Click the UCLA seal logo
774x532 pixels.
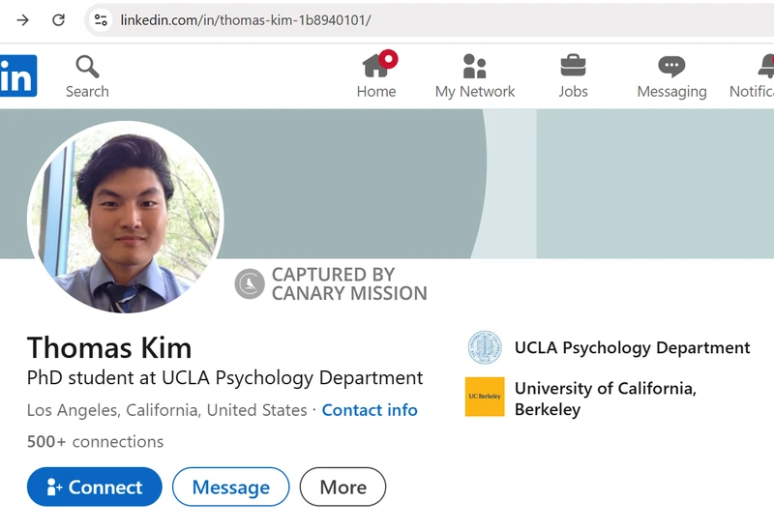(485, 347)
